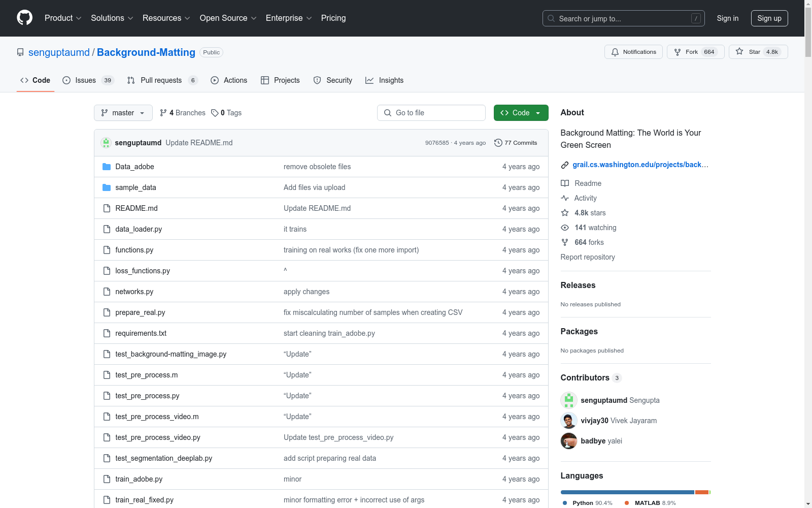Click the forks icon in About section
The width and height of the screenshot is (812, 508).
565,242
